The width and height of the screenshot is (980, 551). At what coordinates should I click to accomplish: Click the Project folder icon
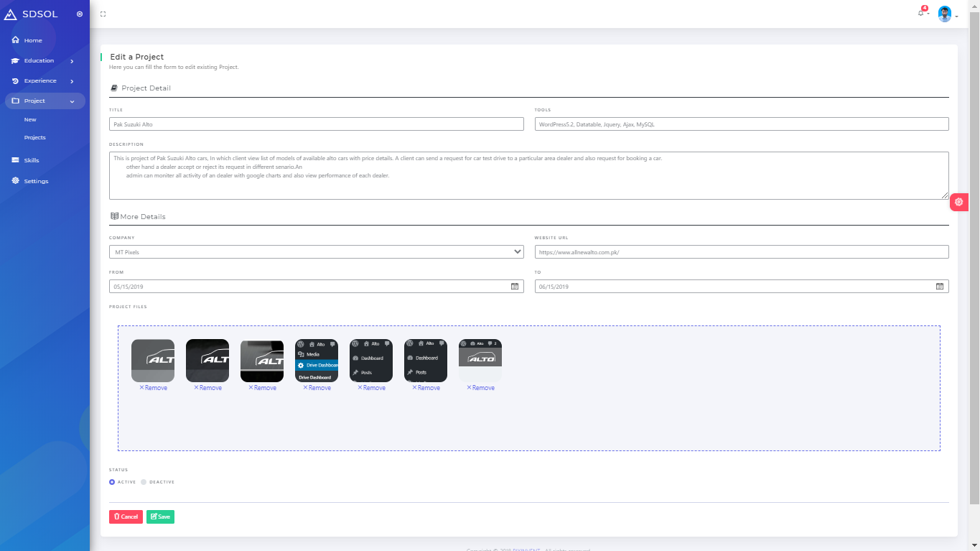point(15,101)
